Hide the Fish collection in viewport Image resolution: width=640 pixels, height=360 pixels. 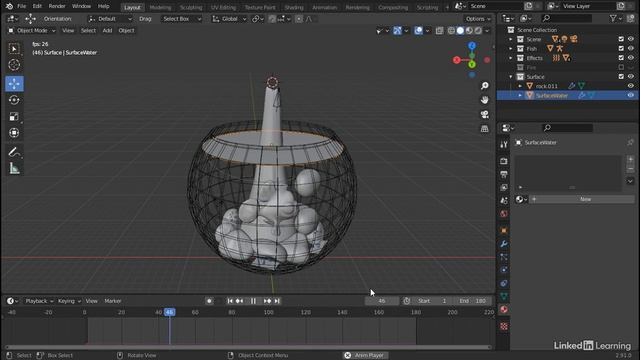point(631,49)
